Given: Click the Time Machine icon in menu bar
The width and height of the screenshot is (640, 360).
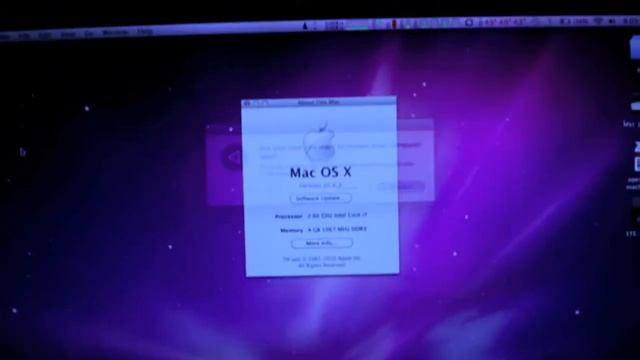Looking at the screenshot, I should coord(469,22).
